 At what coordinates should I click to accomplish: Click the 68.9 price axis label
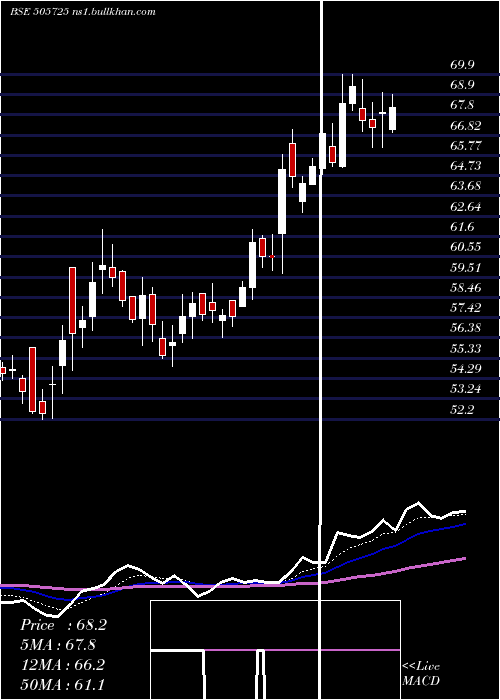[462, 85]
